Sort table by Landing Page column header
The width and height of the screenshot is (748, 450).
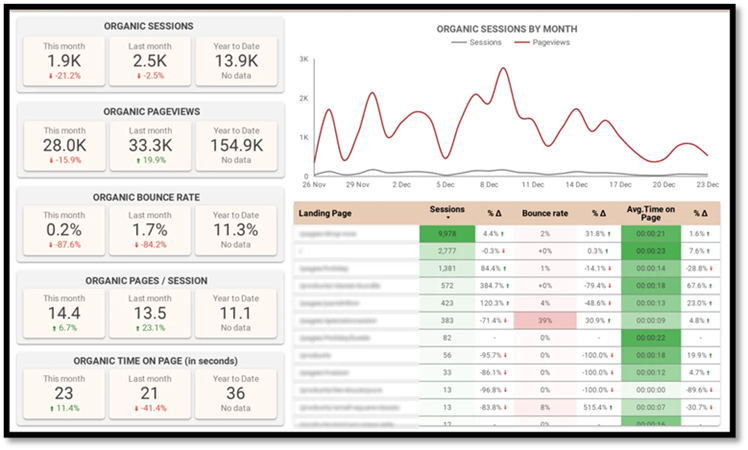tap(325, 213)
